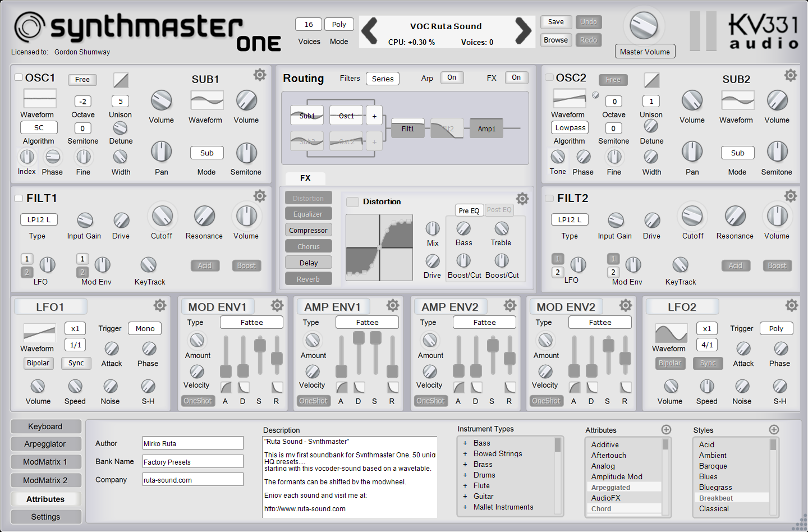
Task: Click MOD ENV1 OneShot button
Action: 198,401
